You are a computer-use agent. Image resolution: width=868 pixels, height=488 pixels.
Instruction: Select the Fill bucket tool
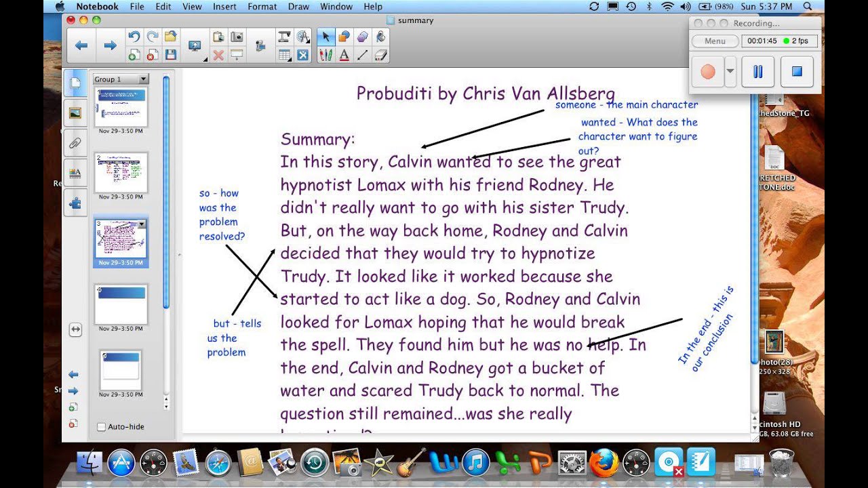380,37
